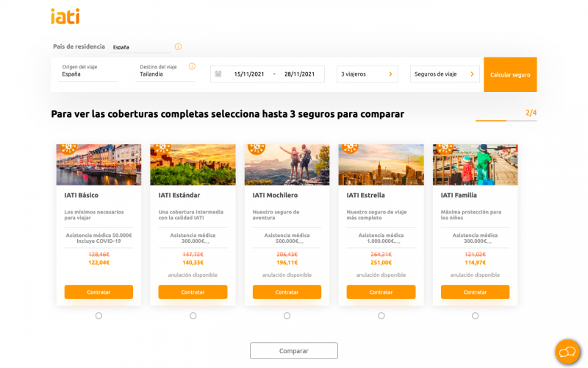Open IATI Familia children photo
The height and width of the screenshot is (368, 588).
tap(475, 164)
